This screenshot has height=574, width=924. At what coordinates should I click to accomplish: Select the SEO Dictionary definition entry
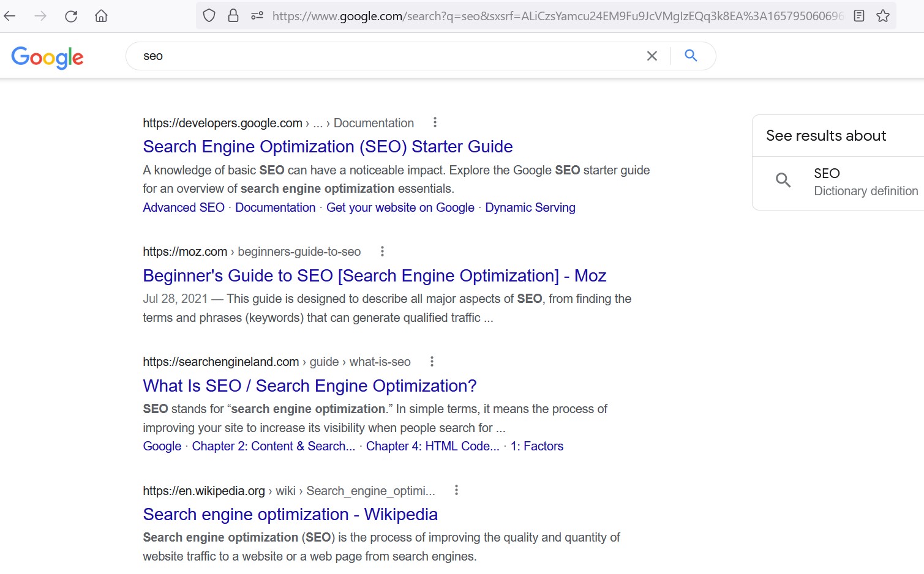click(838, 182)
